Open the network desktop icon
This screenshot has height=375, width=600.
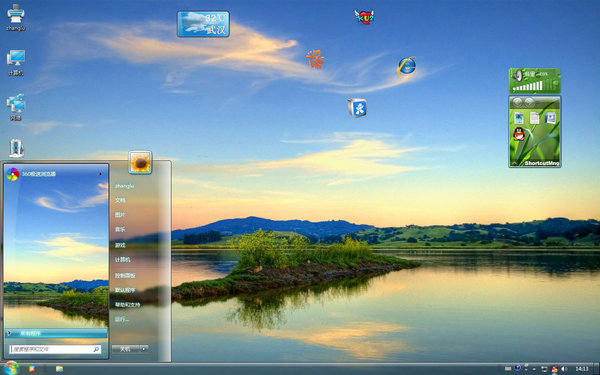coord(16,107)
